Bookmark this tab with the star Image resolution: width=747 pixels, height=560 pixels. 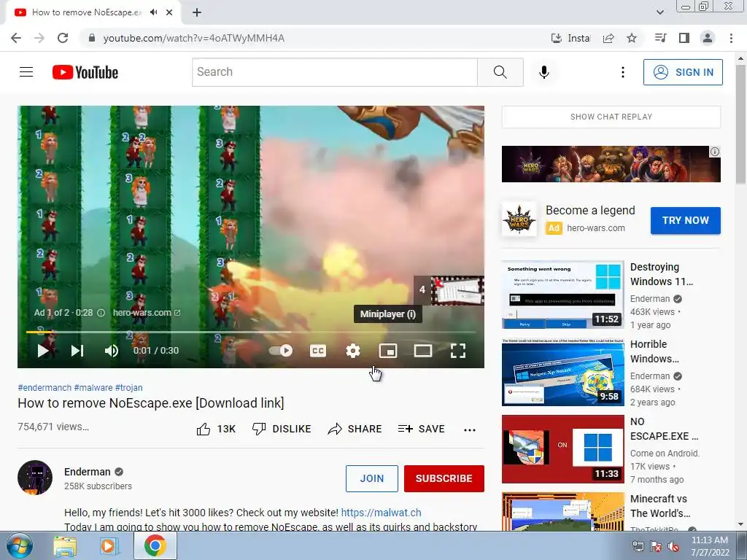click(x=632, y=38)
